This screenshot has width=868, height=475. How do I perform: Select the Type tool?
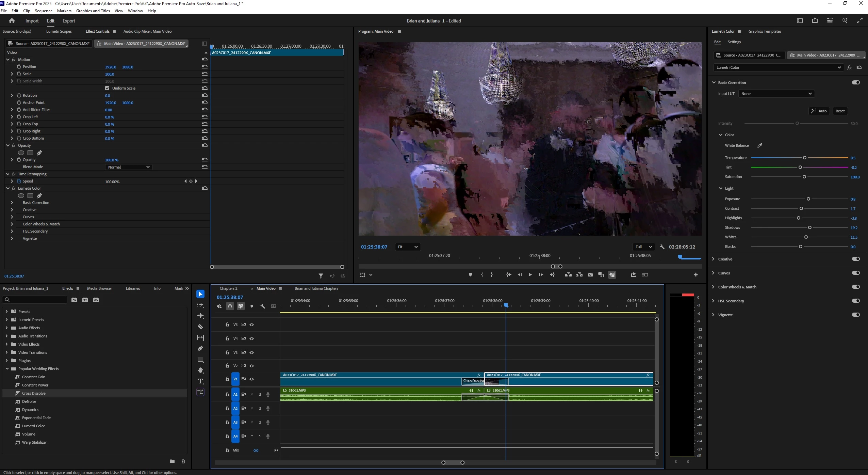coord(200,381)
